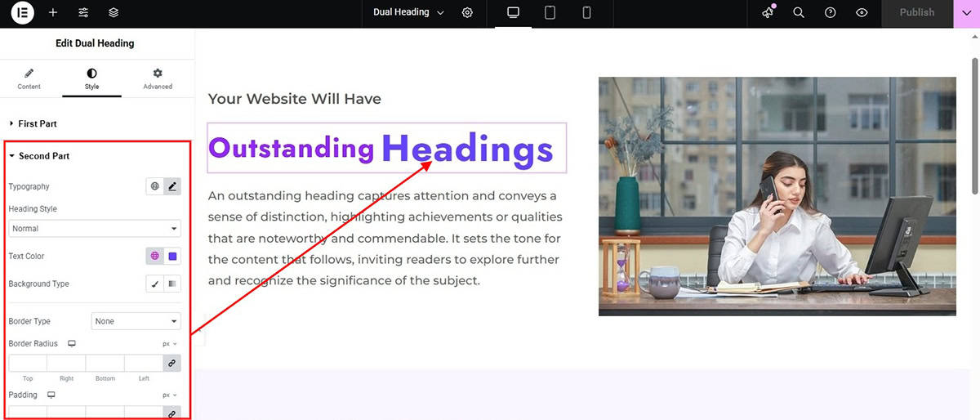980x420 pixels.
Task: Click Border Radius Top input
Action: (28, 363)
